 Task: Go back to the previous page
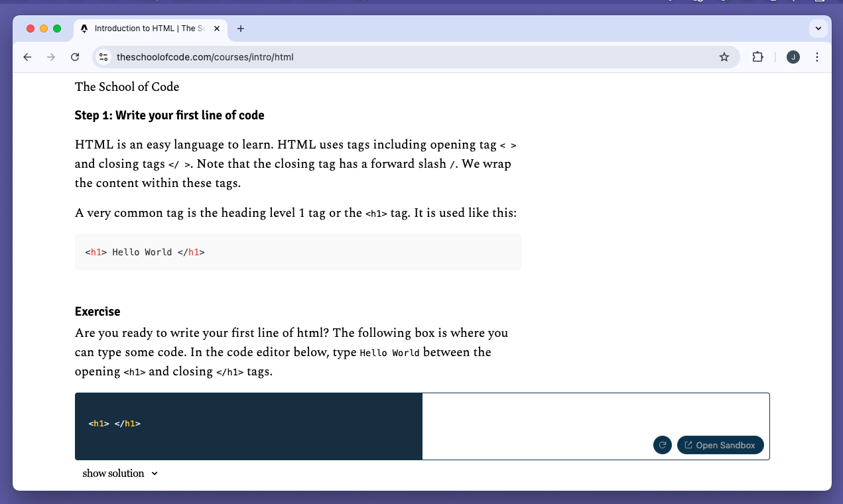27,57
